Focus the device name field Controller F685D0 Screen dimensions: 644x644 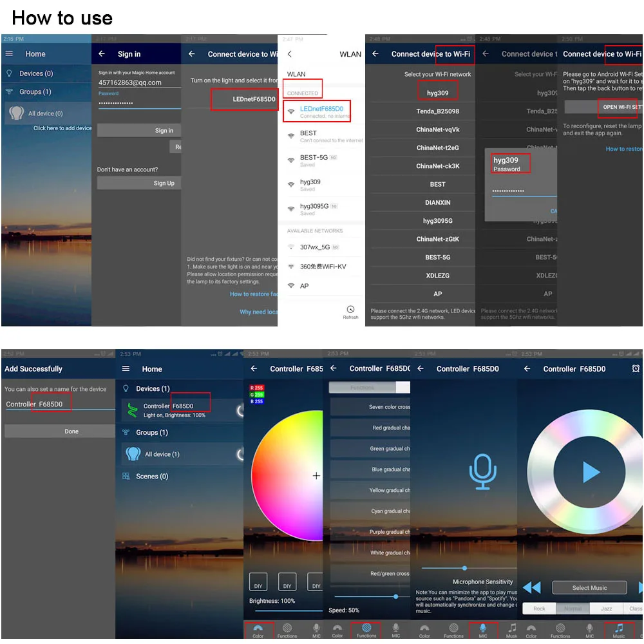[60, 404]
